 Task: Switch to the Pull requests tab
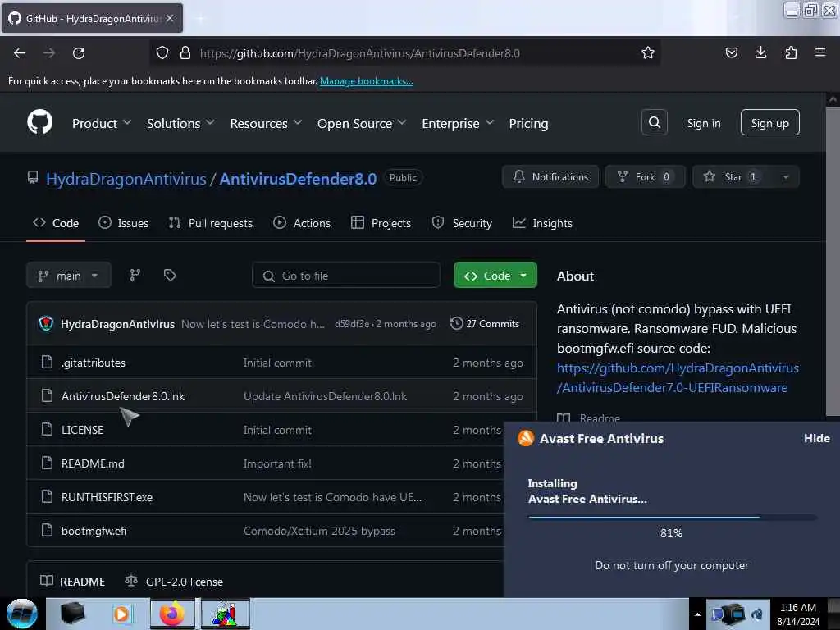click(x=211, y=223)
